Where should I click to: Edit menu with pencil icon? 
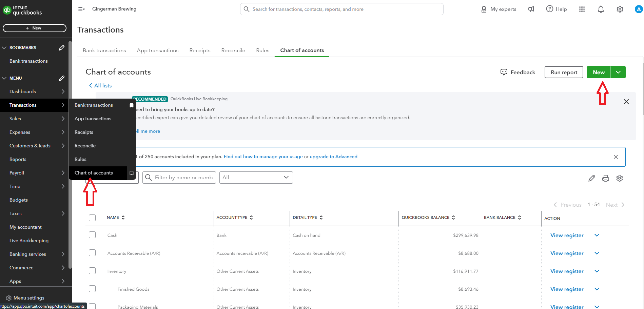(x=62, y=78)
